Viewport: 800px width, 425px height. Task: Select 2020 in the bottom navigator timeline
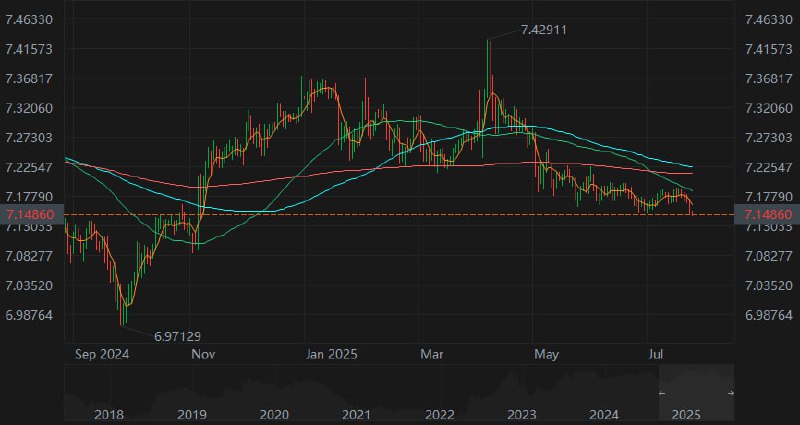point(273,413)
